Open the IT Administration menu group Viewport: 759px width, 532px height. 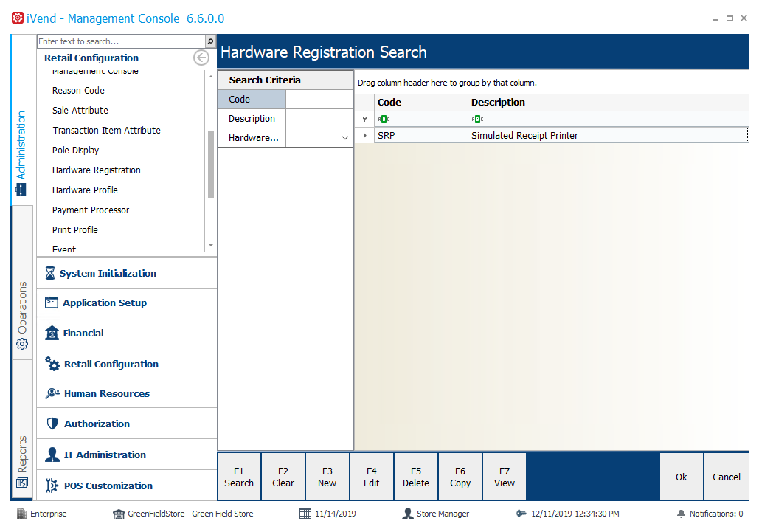click(127, 455)
